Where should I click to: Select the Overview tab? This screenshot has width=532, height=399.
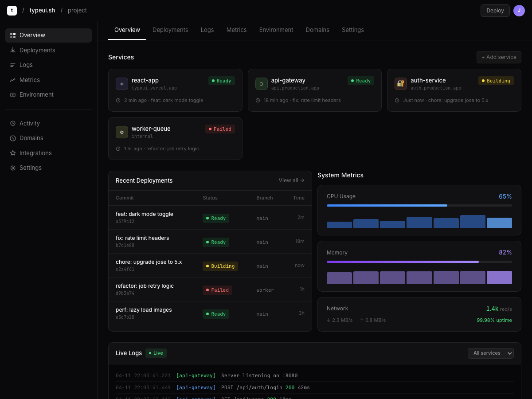coord(127,30)
